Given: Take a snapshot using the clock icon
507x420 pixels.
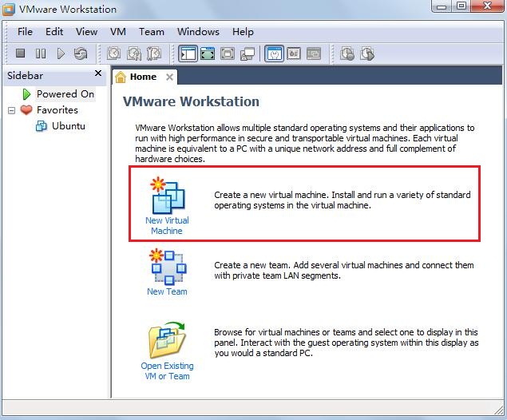Looking at the screenshot, I should pyautogui.click(x=113, y=53).
